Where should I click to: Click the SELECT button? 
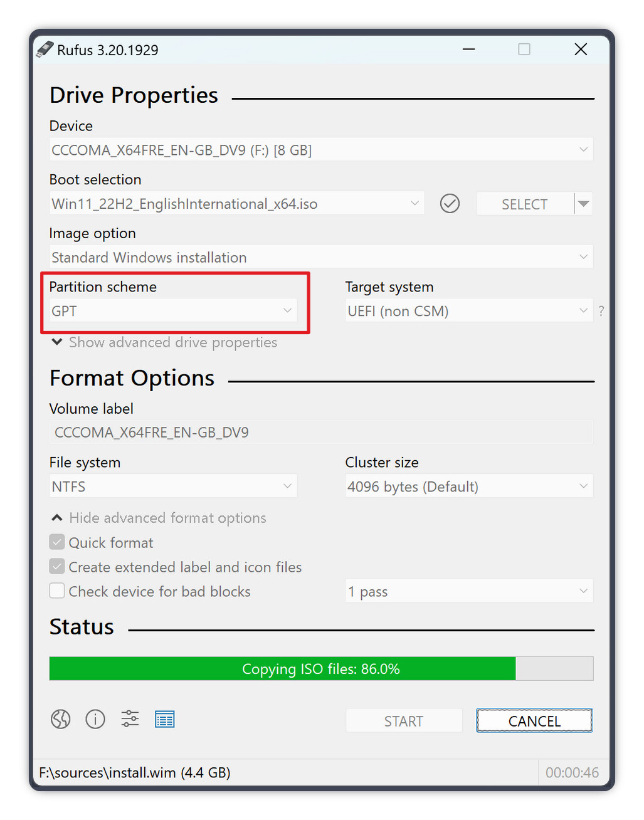524,204
